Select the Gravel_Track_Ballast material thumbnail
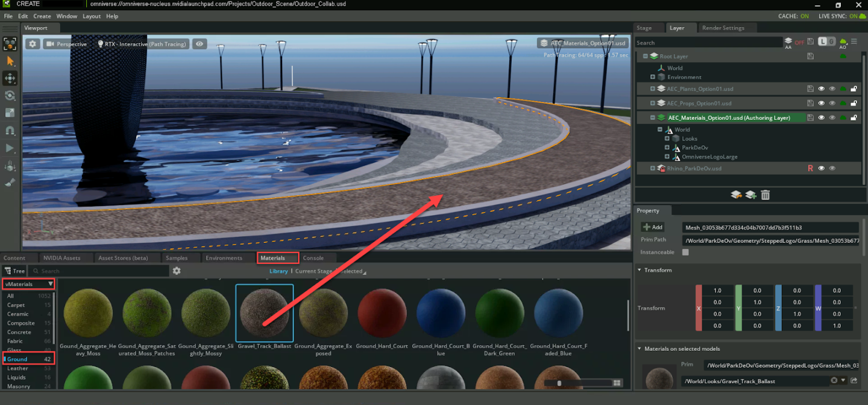This screenshot has height=405, width=868. 264,313
